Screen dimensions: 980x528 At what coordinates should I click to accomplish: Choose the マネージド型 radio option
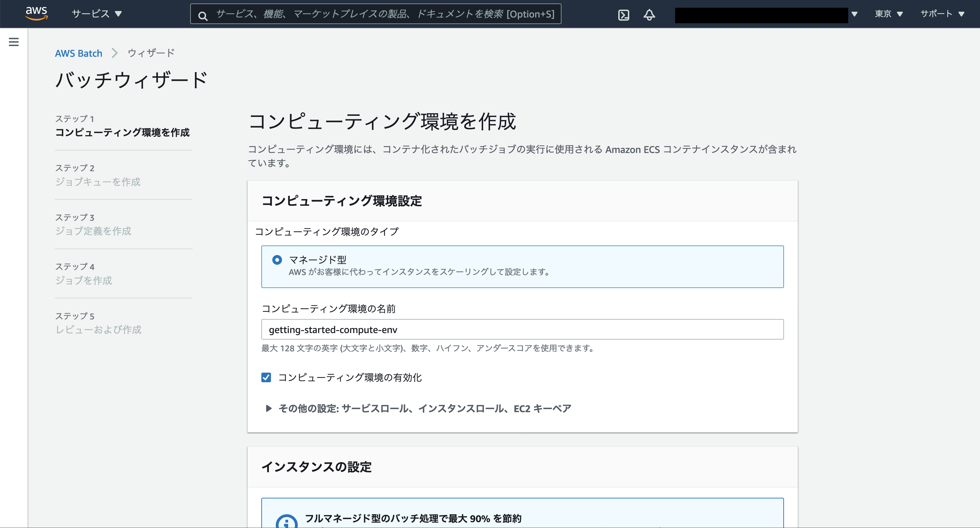click(277, 260)
